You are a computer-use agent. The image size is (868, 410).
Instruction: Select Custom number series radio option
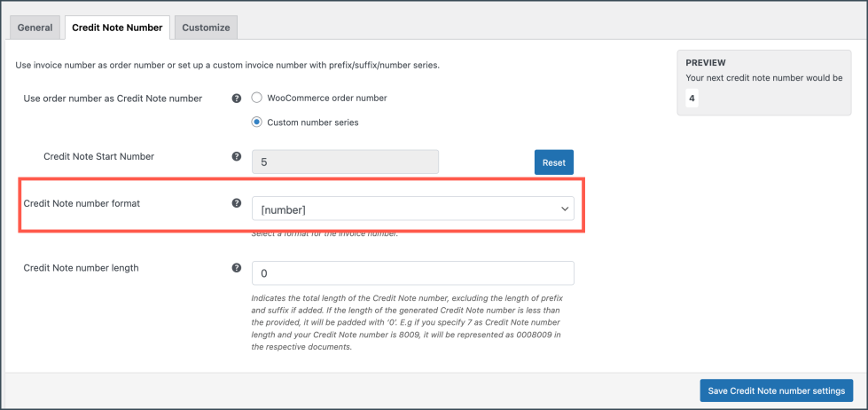[x=257, y=122]
